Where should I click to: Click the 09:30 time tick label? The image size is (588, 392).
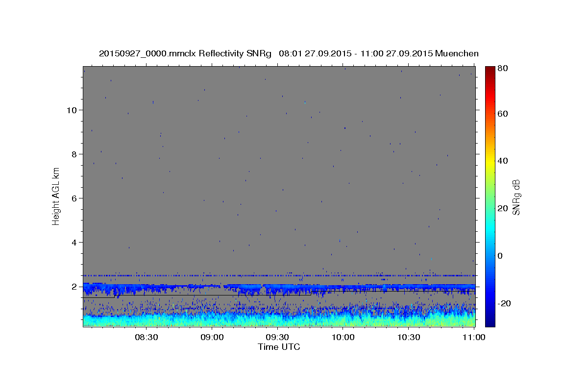coord(278,337)
